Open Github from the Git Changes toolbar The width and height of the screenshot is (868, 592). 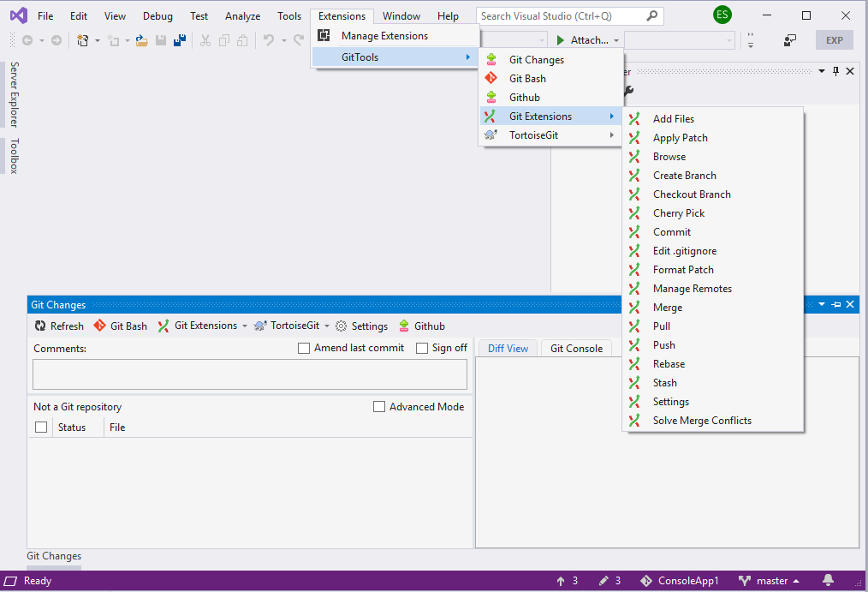pyautogui.click(x=421, y=326)
